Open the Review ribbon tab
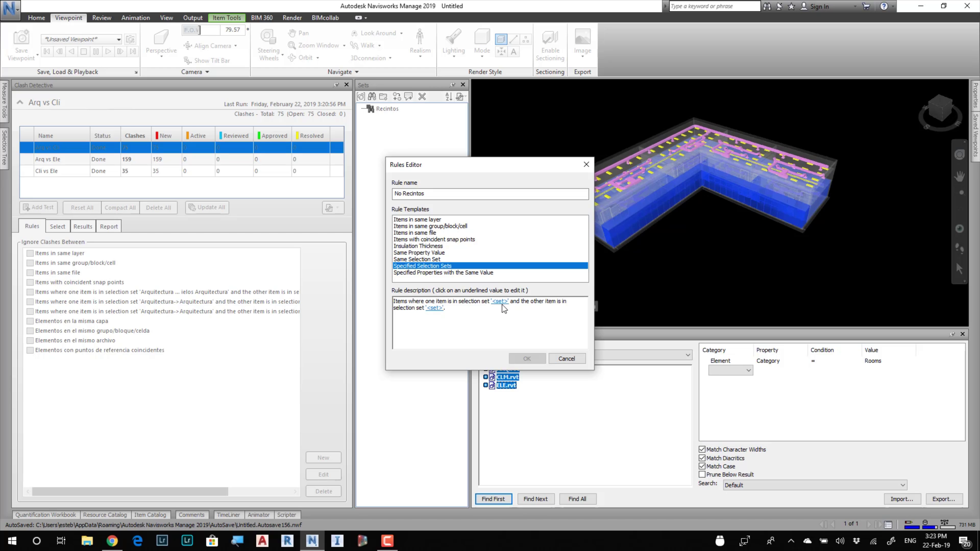This screenshot has width=980, height=551. [102, 18]
